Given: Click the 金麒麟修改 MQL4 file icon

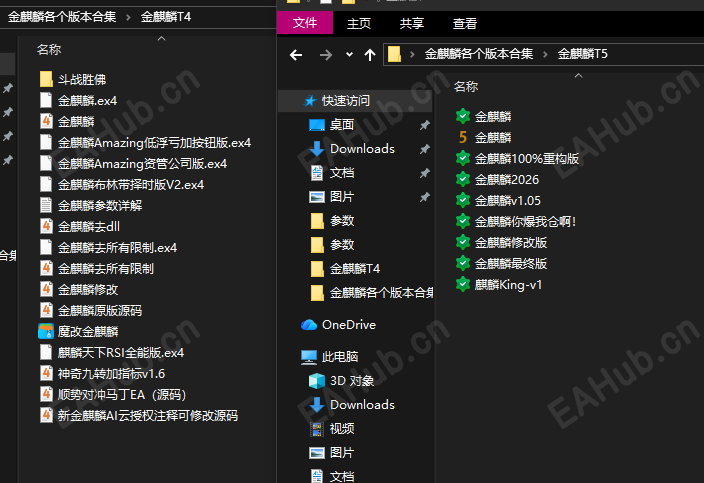Looking at the screenshot, I should tap(46, 290).
